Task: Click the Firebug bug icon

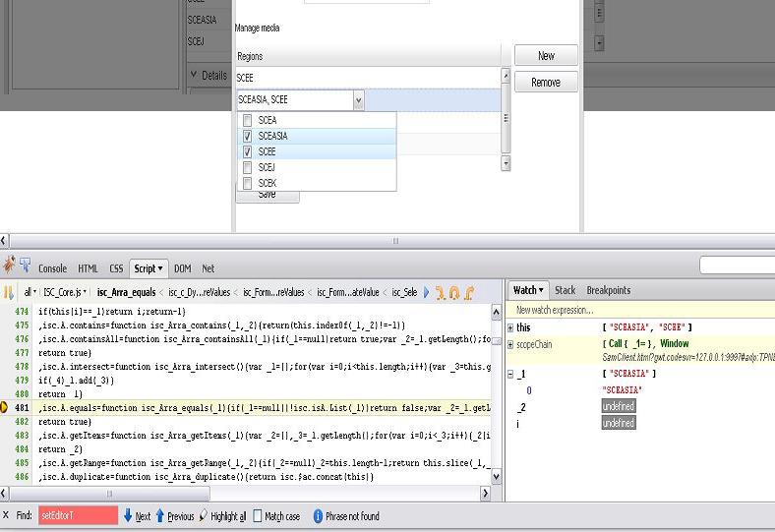Action: coord(9,266)
